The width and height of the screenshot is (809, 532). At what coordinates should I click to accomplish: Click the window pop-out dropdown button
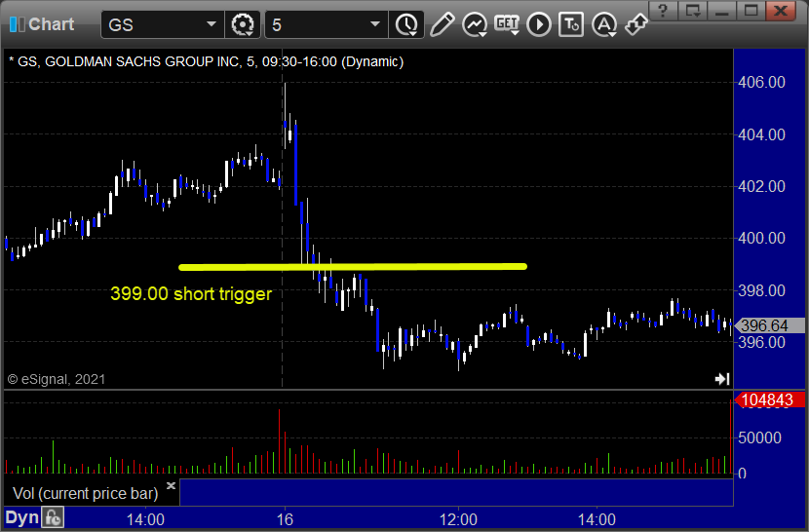click(692, 11)
